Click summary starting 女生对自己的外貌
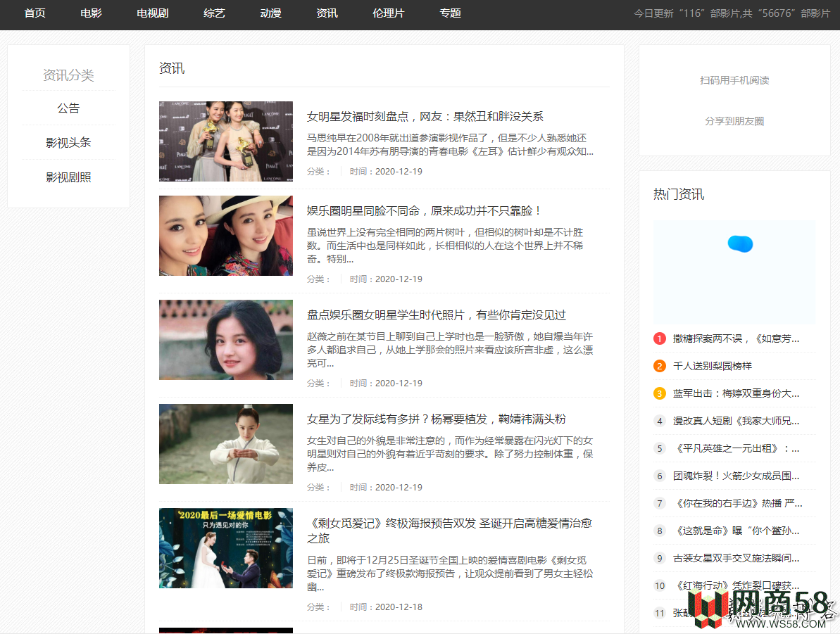This screenshot has height=634, width=840. pos(450,454)
